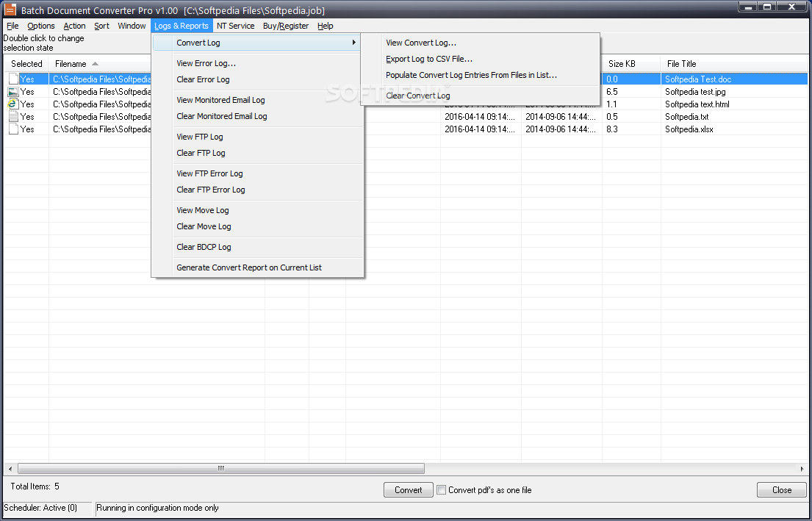The height and width of the screenshot is (521, 812).
Task: Open the Buy/Register menu
Action: 286,26
